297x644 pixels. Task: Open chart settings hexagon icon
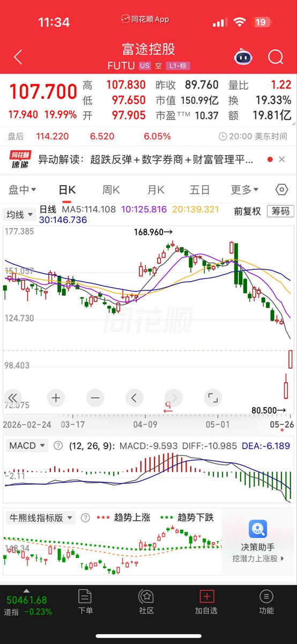point(282,190)
